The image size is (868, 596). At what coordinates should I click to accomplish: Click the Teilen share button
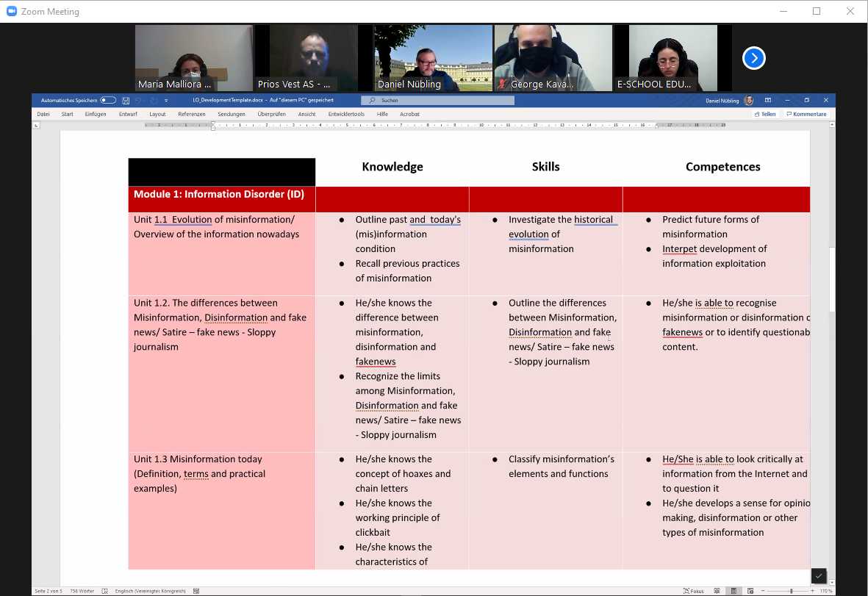click(x=765, y=114)
